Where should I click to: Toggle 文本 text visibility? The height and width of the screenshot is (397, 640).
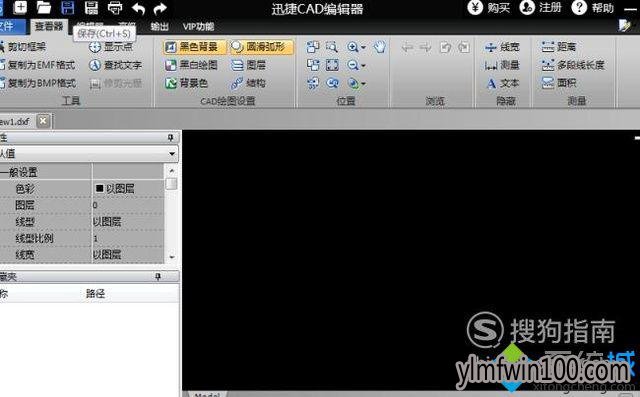tap(502, 83)
